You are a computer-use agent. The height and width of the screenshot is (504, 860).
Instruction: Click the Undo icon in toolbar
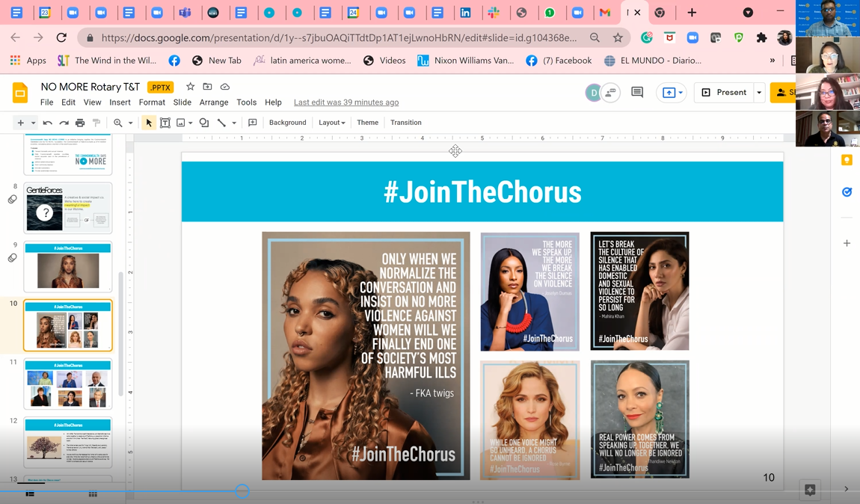tap(48, 123)
